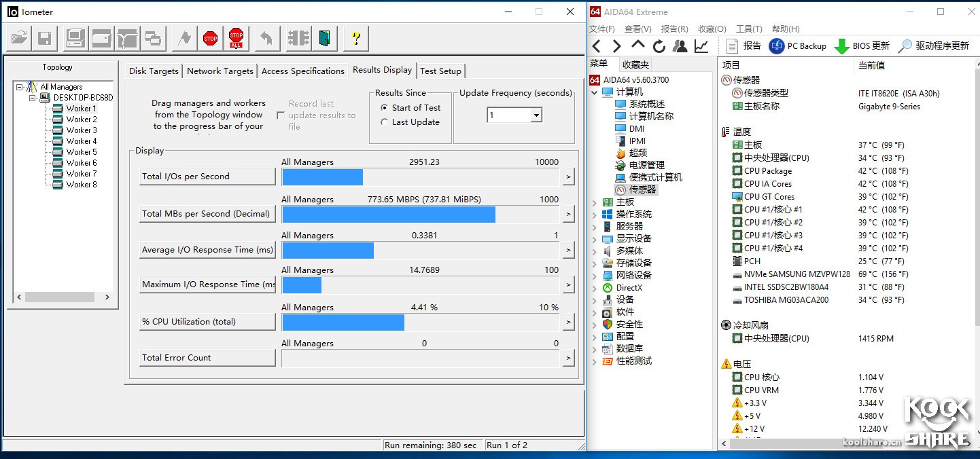Select Worker 4 in the Topology tree
Screen dimensions: 980x459
point(81,141)
